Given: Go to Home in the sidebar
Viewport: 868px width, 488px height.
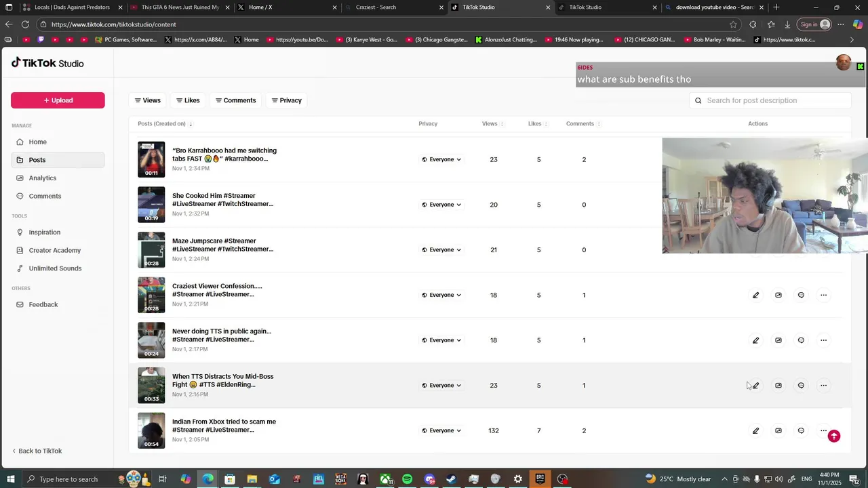Looking at the screenshot, I should [x=58, y=142].
